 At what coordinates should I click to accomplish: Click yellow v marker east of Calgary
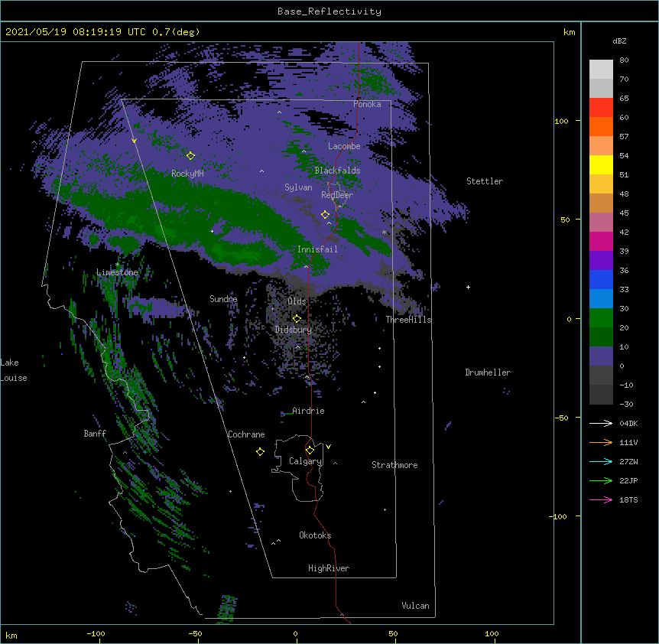tap(328, 447)
